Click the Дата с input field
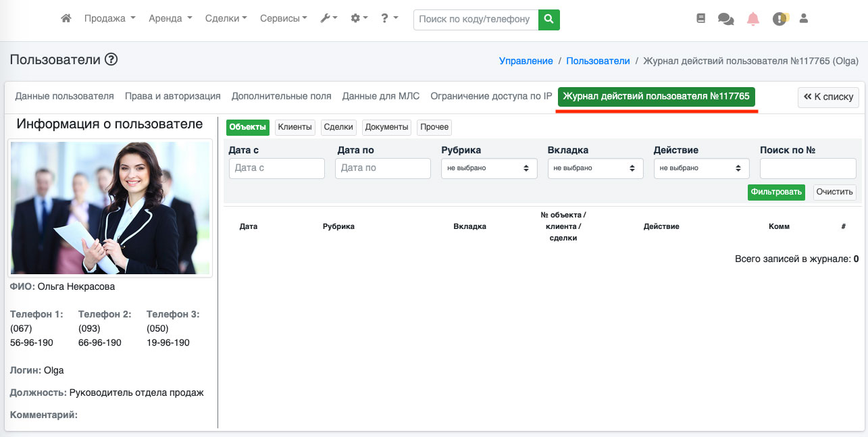 click(x=277, y=168)
